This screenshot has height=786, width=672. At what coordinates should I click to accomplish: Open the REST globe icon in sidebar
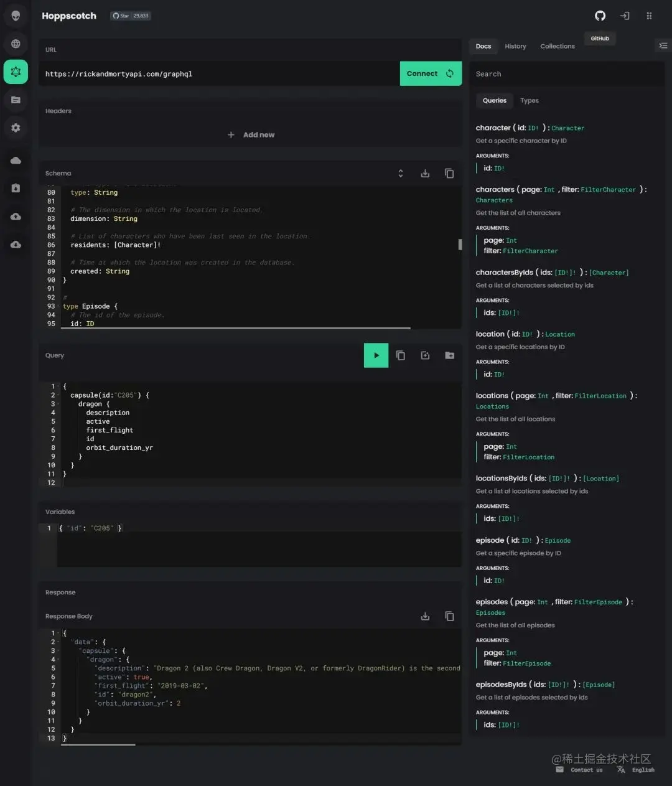pyautogui.click(x=16, y=44)
